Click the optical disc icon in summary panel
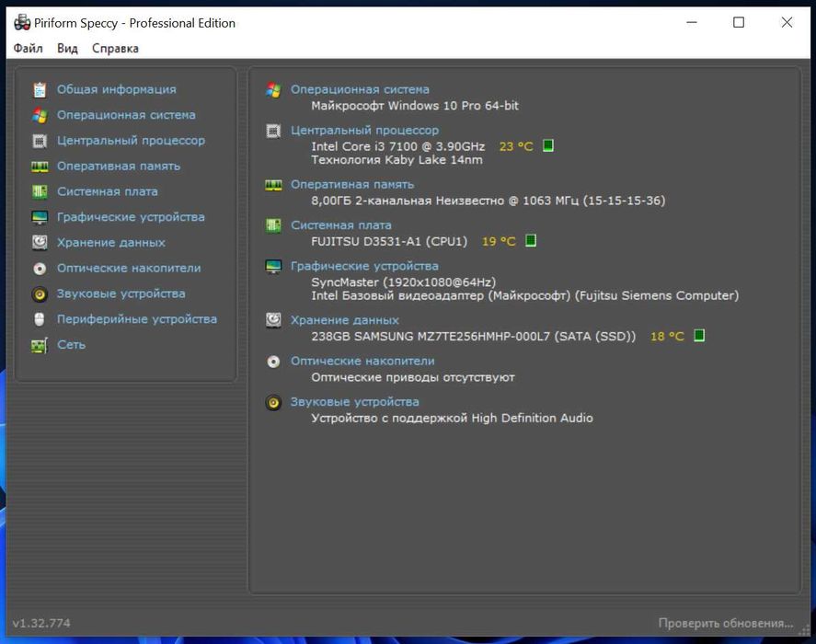 (x=273, y=362)
